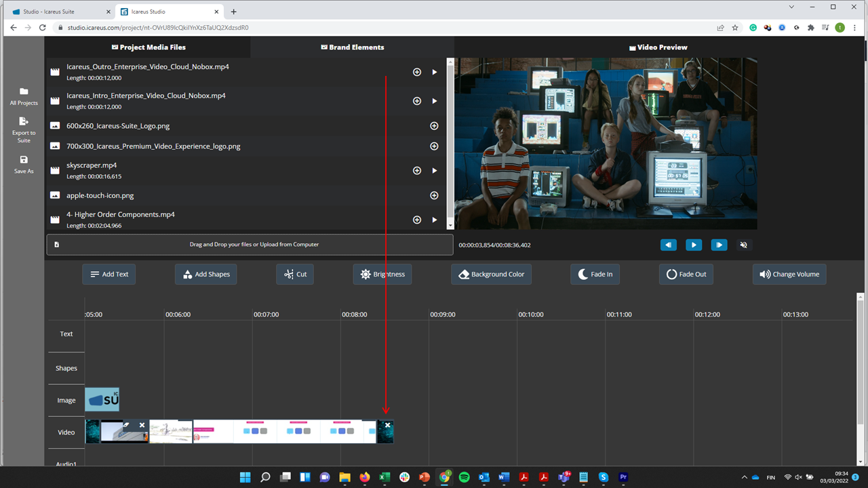Preview the skyscraper.mp4 file
Image resolution: width=868 pixels, height=488 pixels.
(x=435, y=171)
